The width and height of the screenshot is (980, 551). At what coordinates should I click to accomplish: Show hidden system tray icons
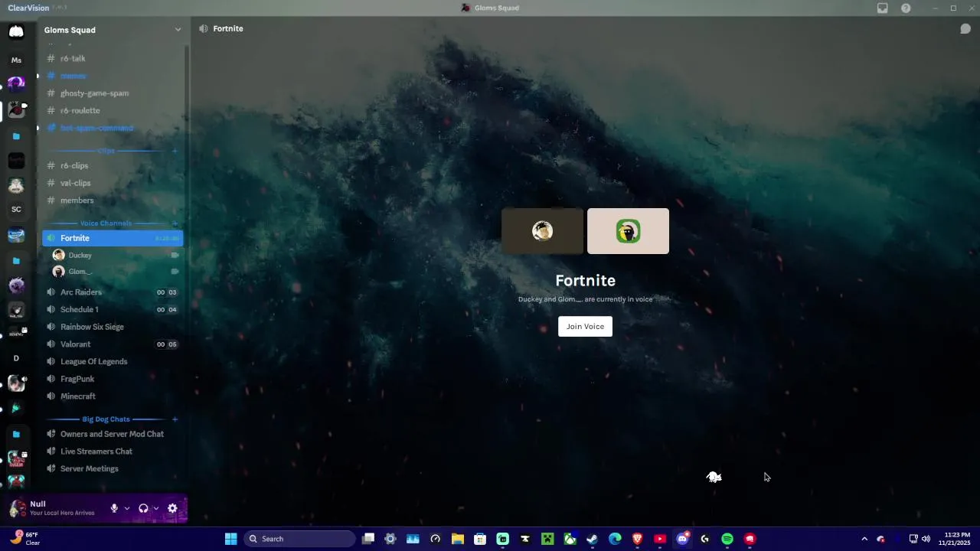(864, 539)
